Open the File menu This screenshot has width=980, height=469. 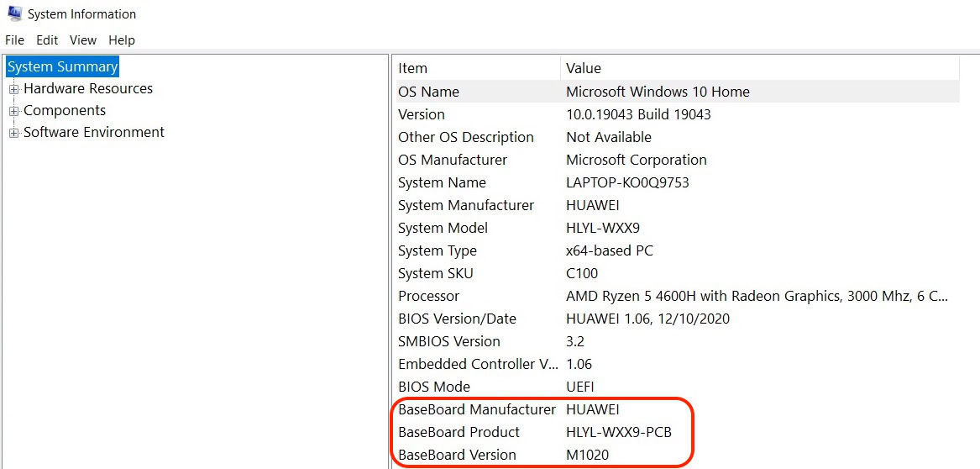tap(15, 40)
